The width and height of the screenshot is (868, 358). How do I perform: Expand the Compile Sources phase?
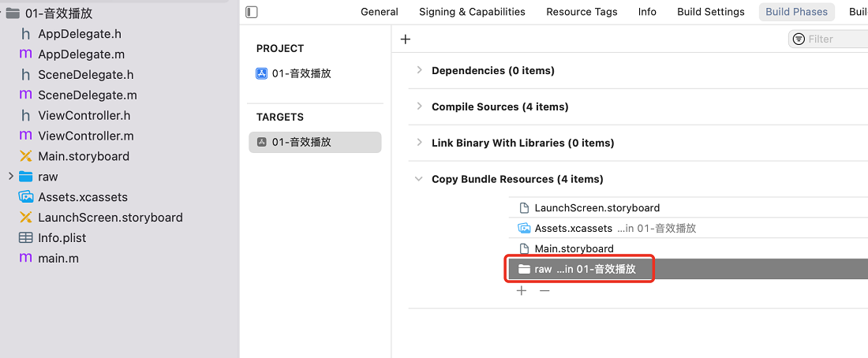(x=419, y=106)
